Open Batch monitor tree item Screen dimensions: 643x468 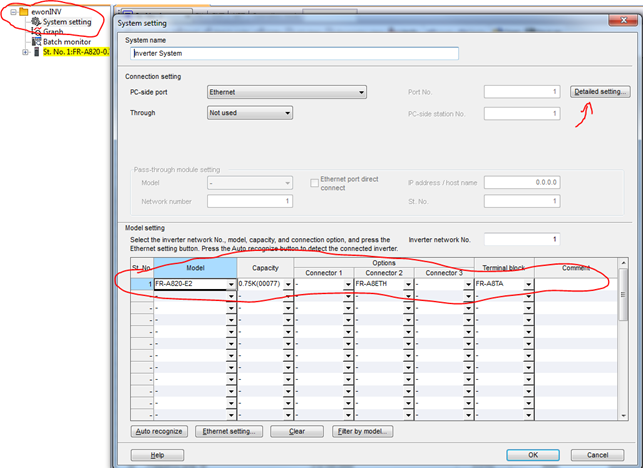pos(67,42)
